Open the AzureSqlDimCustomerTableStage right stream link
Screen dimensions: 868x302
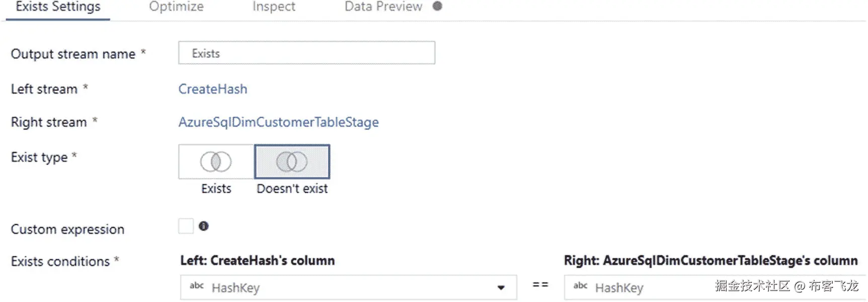point(278,122)
